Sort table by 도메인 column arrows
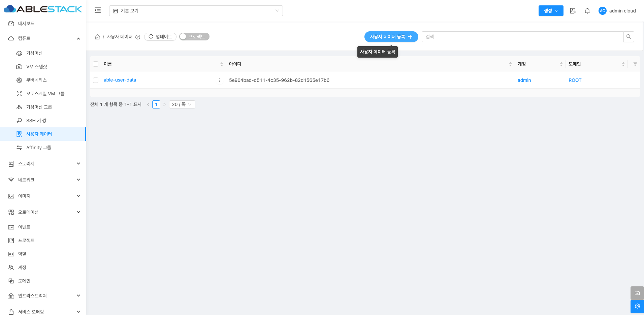Screen dimensions: 644x315 (x=623, y=64)
